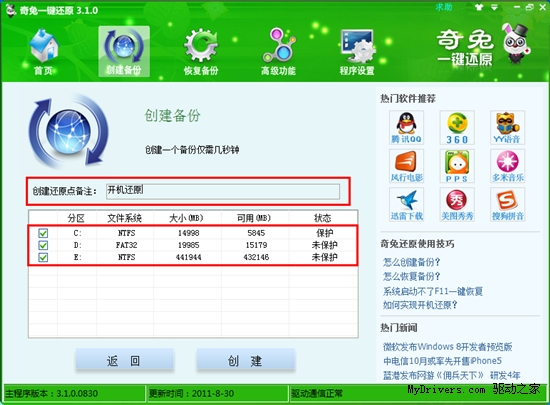Click the 风行电影 icon

[406, 166]
